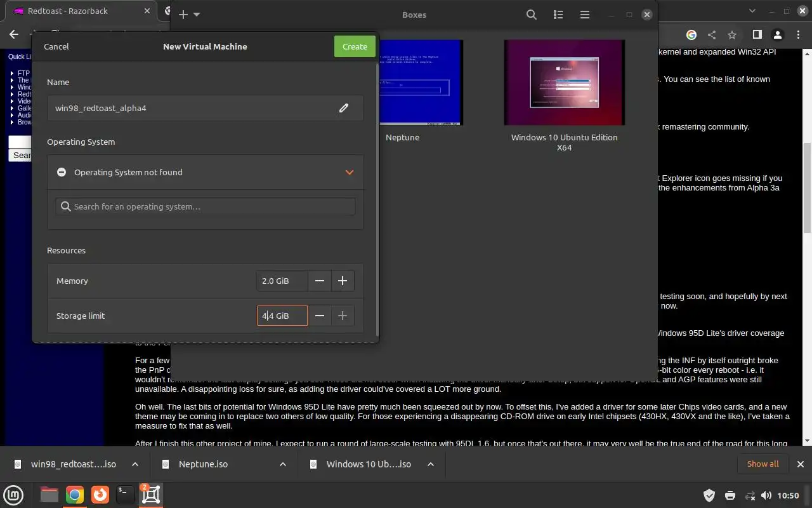Expand the Operating System not found chevron

point(350,172)
